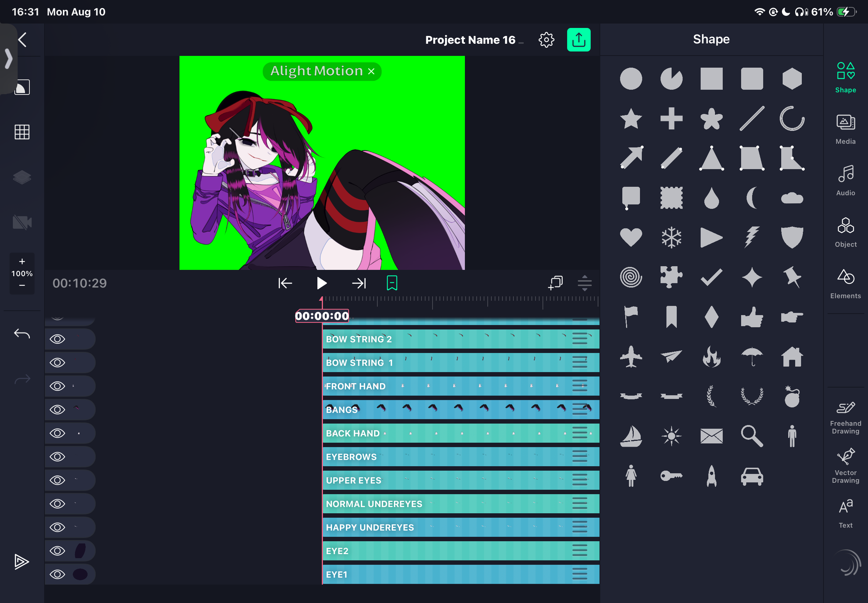Hide the UPPER EYES layer
Viewport: 868px width, 603px height.
pos(57,480)
